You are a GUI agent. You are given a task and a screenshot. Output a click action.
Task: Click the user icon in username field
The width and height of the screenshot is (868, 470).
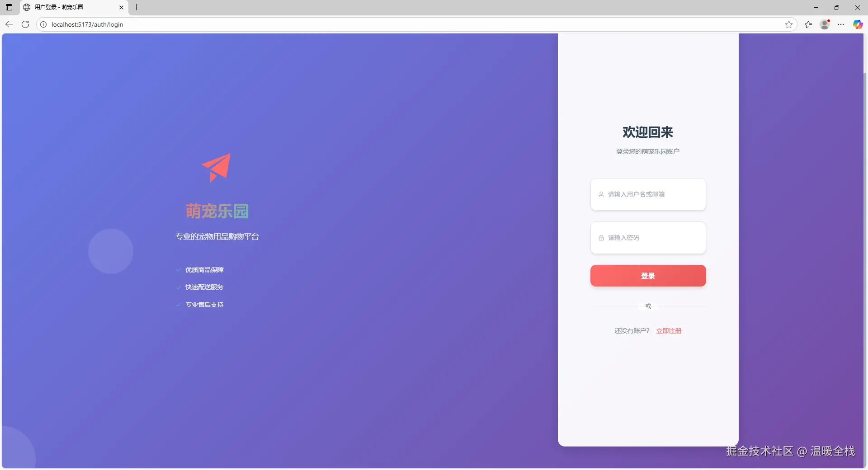601,194
